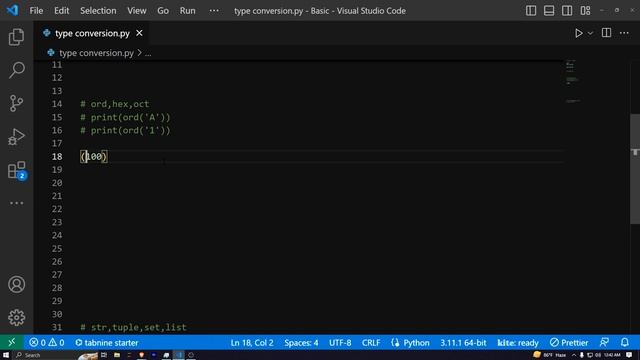The height and width of the screenshot is (360, 640).
Task: Close the type conversion.py tab
Action: [x=139, y=33]
